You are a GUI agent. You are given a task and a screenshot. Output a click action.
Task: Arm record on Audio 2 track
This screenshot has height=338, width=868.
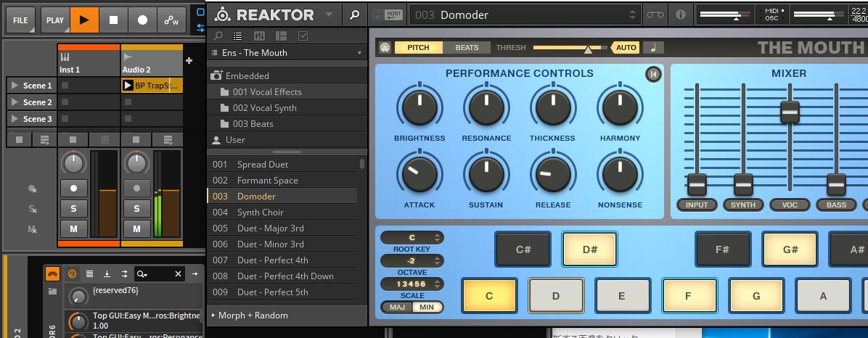tap(136, 188)
